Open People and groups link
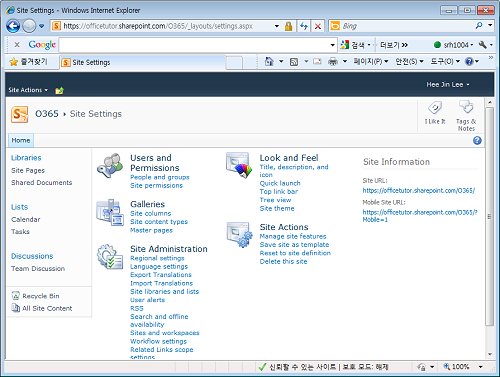The height and width of the screenshot is (377, 500). [160, 177]
